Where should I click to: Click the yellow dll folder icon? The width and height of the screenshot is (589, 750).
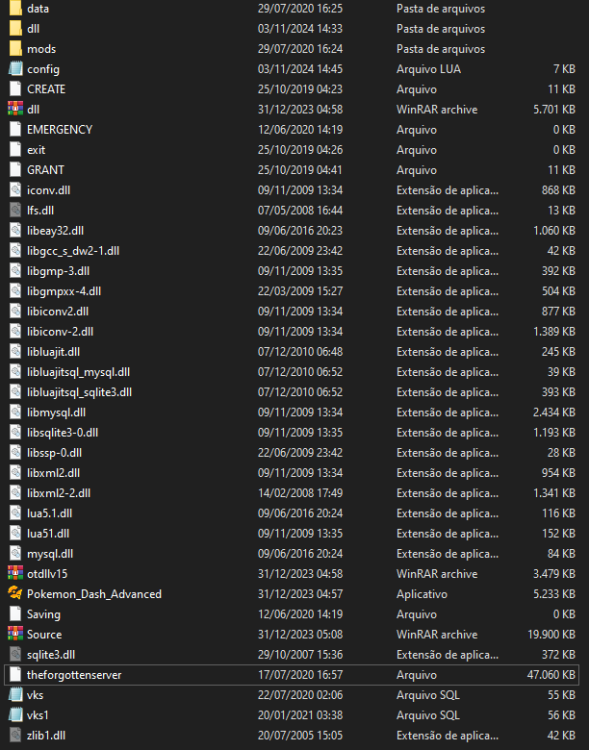(15, 29)
